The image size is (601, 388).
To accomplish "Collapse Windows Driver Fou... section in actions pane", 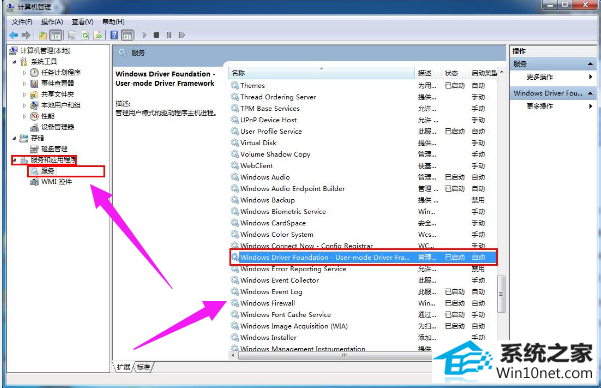I will coord(590,94).
